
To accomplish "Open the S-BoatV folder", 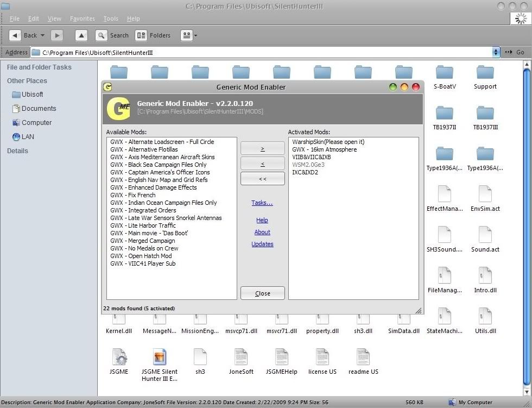I will [x=445, y=73].
